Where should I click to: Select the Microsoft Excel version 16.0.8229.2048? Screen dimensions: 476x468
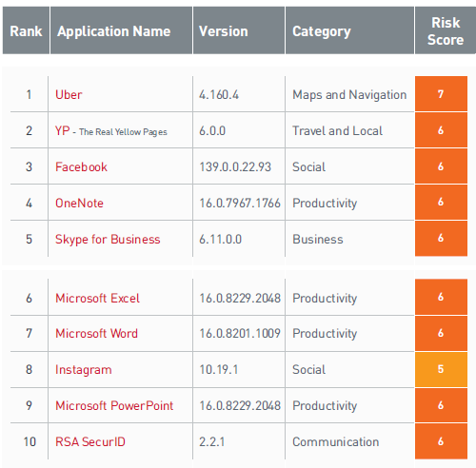(x=240, y=298)
